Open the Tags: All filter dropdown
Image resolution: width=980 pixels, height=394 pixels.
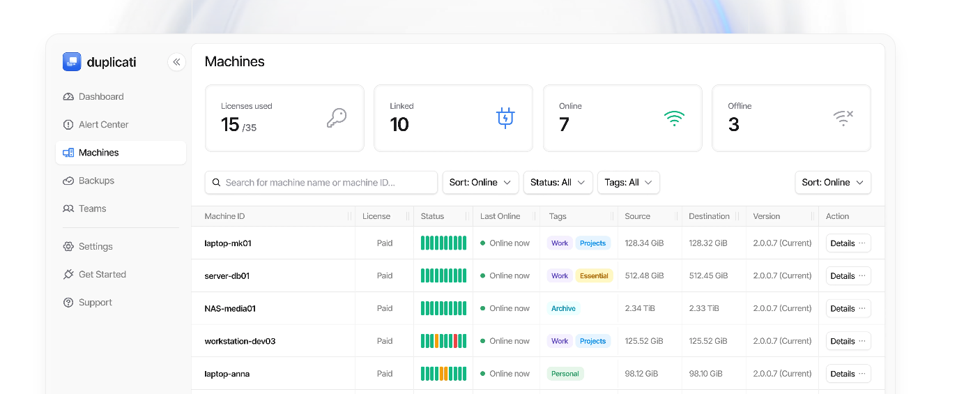629,183
